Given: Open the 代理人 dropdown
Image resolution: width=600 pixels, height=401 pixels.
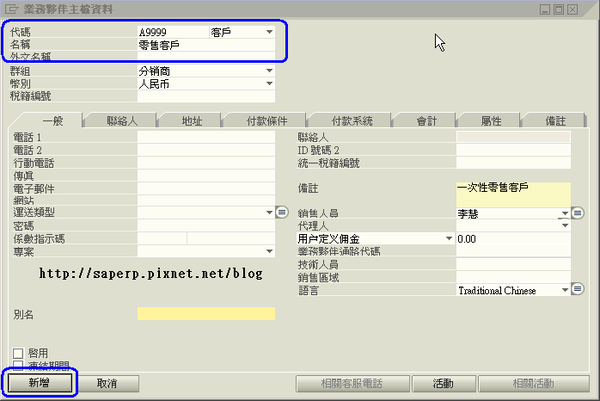Looking at the screenshot, I should click(x=565, y=225).
